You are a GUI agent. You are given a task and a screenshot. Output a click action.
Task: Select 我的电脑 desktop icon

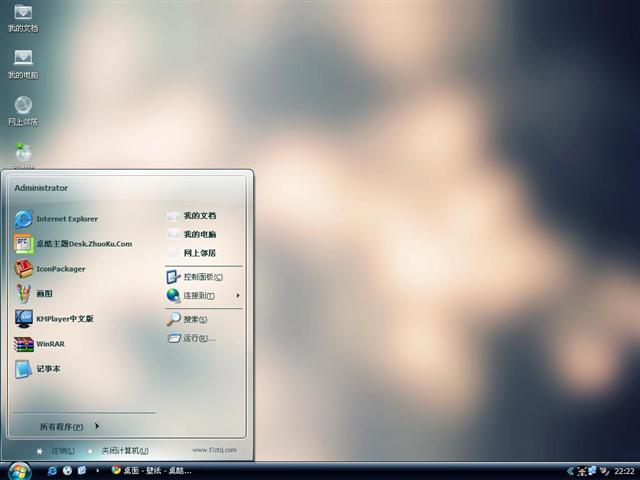[23, 63]
